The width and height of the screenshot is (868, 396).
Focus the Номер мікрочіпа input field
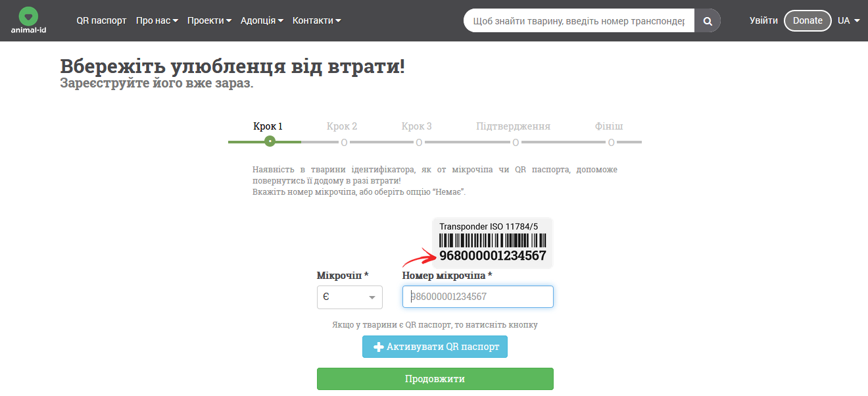click(478, 297)
